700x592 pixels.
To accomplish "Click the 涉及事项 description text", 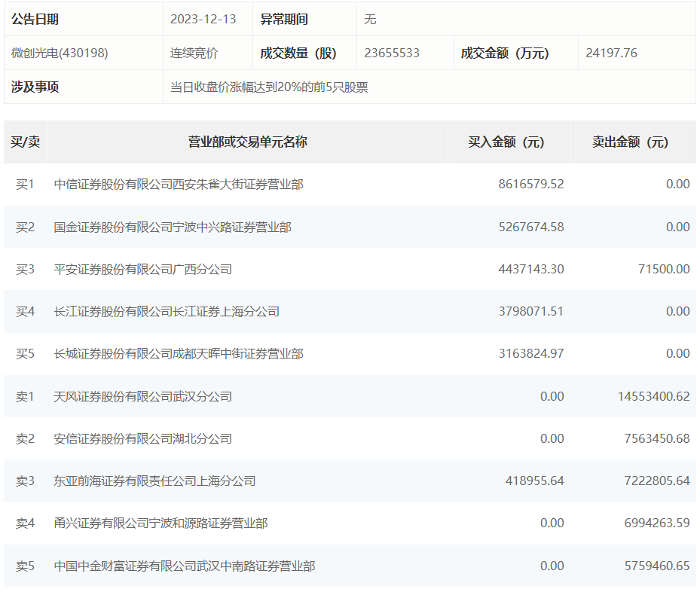I will pyautogui.click(x=269, y=87).
